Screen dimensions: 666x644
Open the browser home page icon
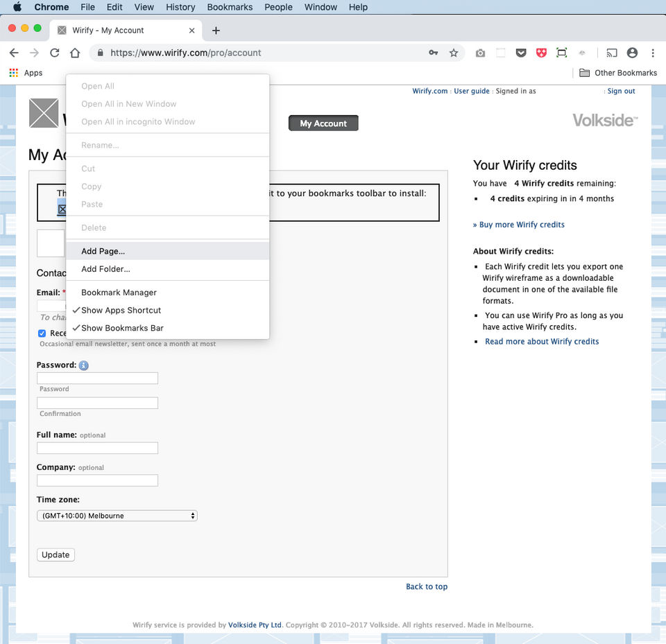75,53
